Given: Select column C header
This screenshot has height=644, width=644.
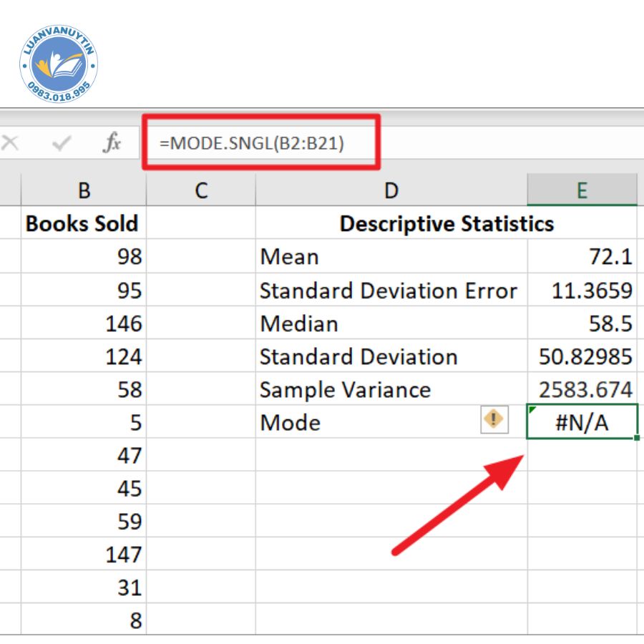Looking at the screenshot, I should [x=201, y=190].
